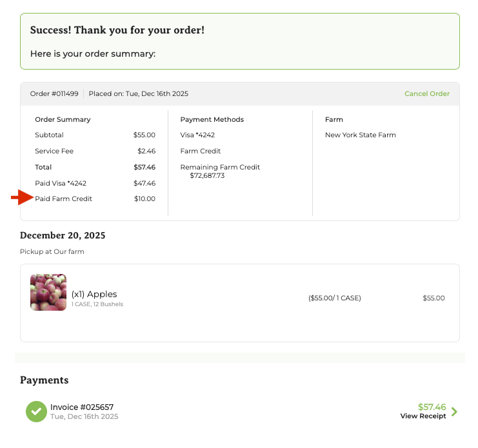
Task: Click the Cancel Order link
Action: point(426,93)
